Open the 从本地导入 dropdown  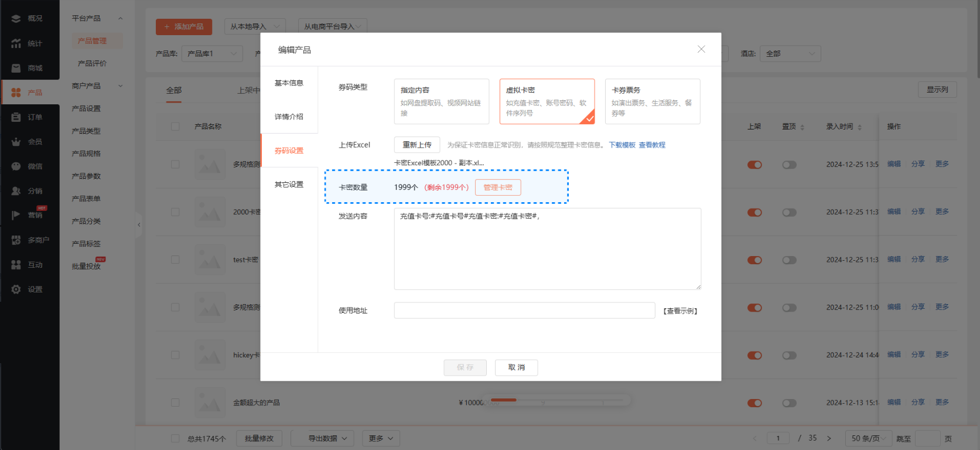tap(255, 26)
